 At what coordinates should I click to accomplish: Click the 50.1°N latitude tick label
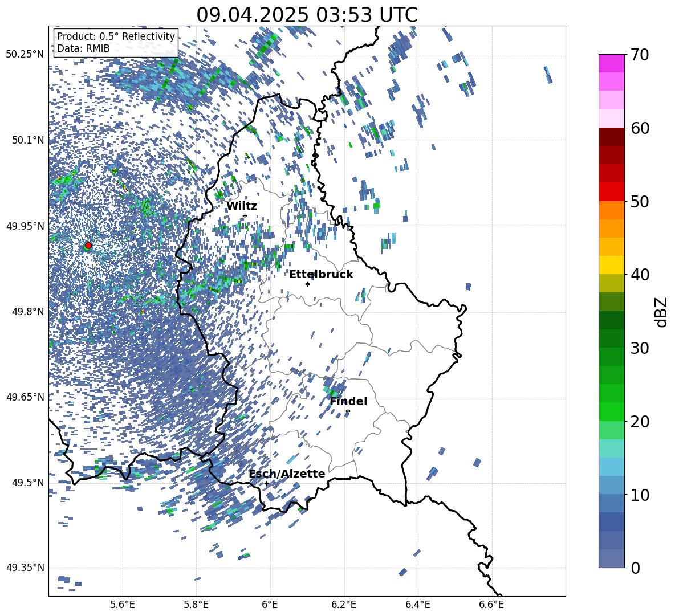(x=28, y=140)
